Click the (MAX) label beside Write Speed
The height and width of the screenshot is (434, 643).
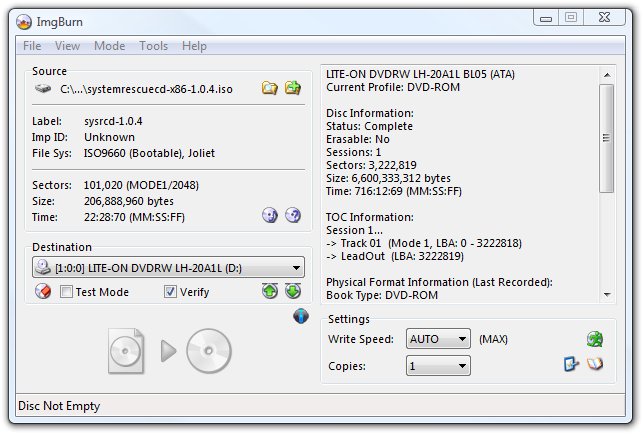[493, 340]
